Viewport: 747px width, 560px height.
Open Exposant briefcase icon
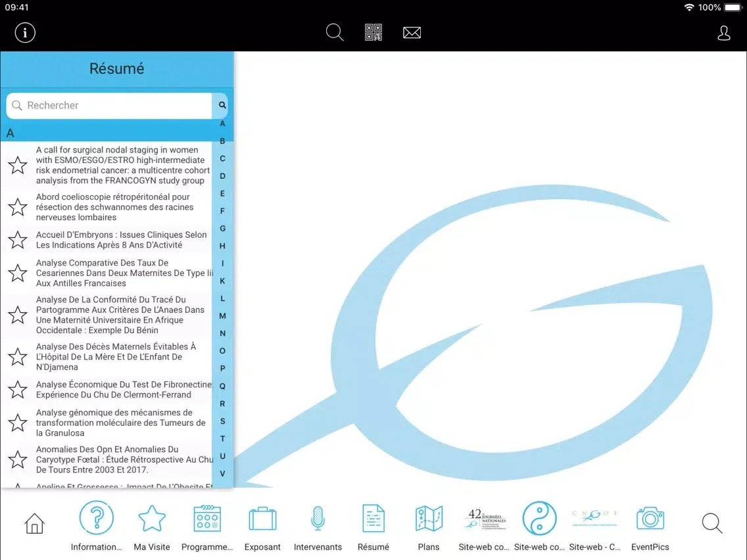262,519
